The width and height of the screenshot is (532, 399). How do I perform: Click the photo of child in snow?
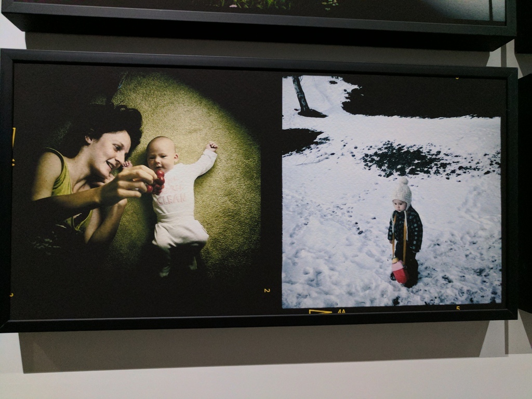[x=392, y=192]
